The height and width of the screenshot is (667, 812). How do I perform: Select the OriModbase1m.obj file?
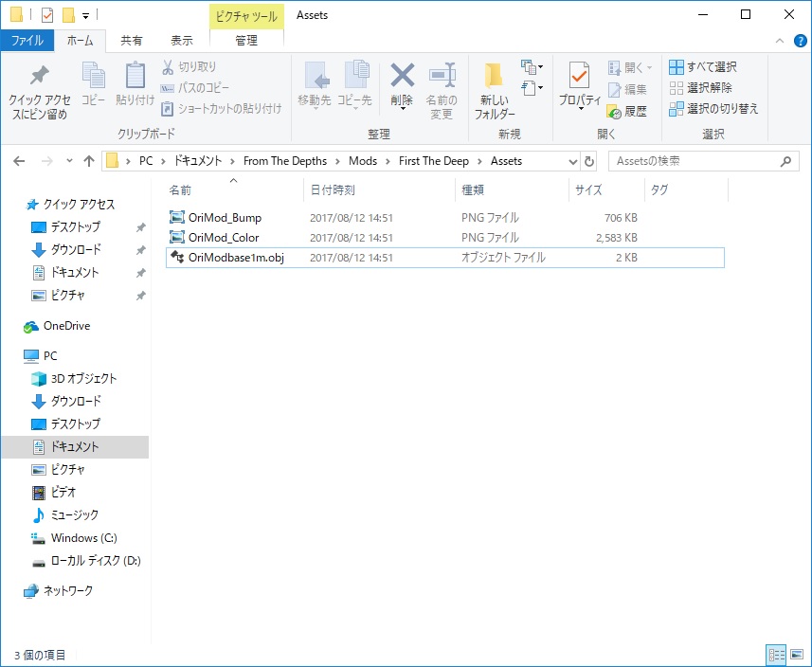[x=236, y=258]
